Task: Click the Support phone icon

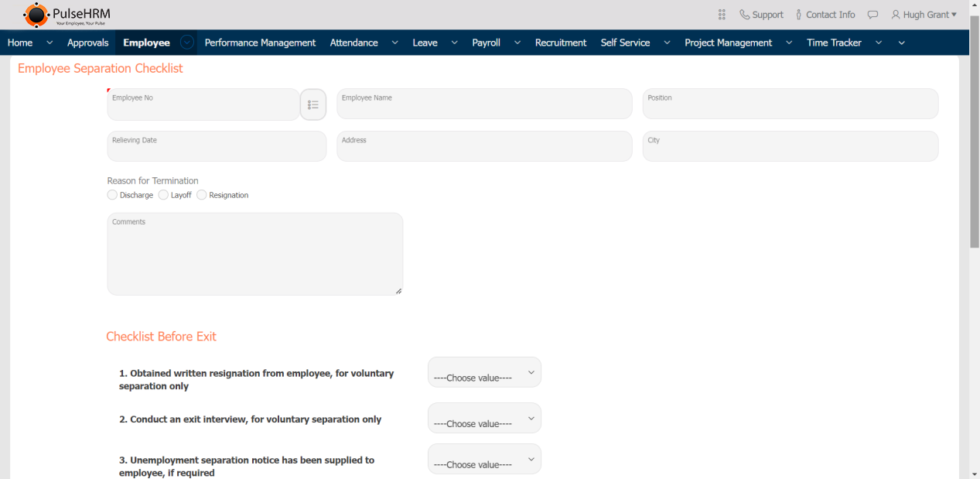Action: tap(744, 15)
